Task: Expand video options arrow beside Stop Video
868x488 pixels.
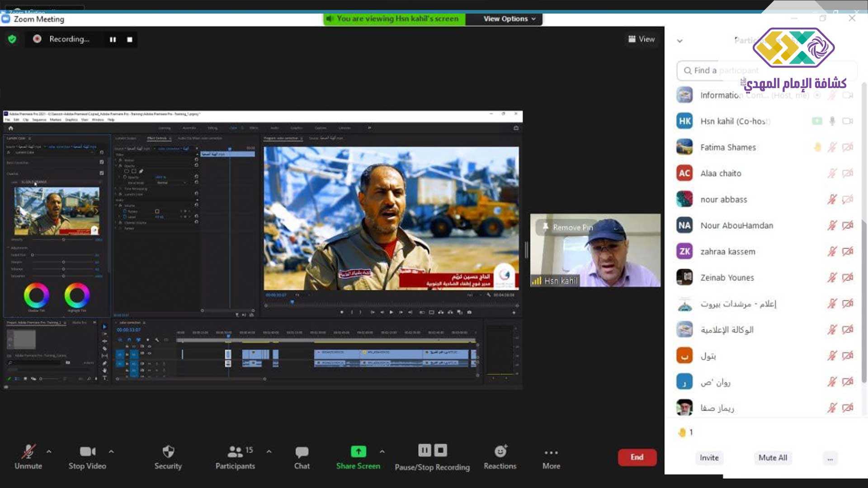Action: 111,451
